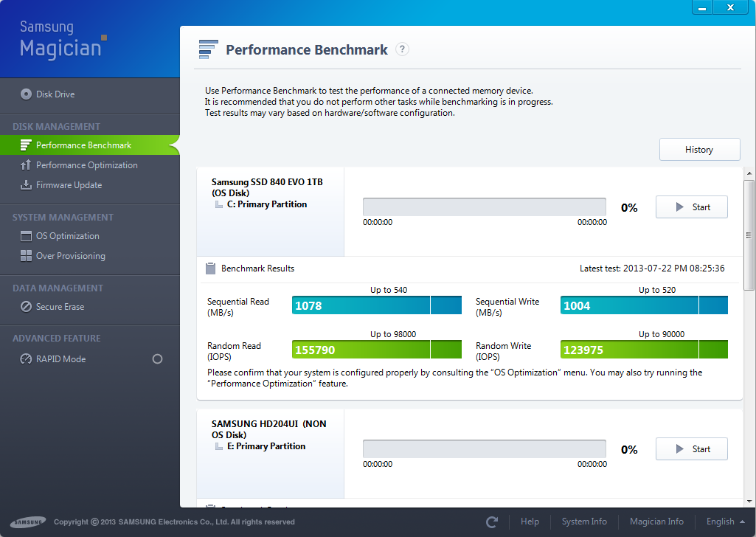Select the C: Primary Partition entry
Viewport: 756px width, 537px height.
tap(266, 204)
